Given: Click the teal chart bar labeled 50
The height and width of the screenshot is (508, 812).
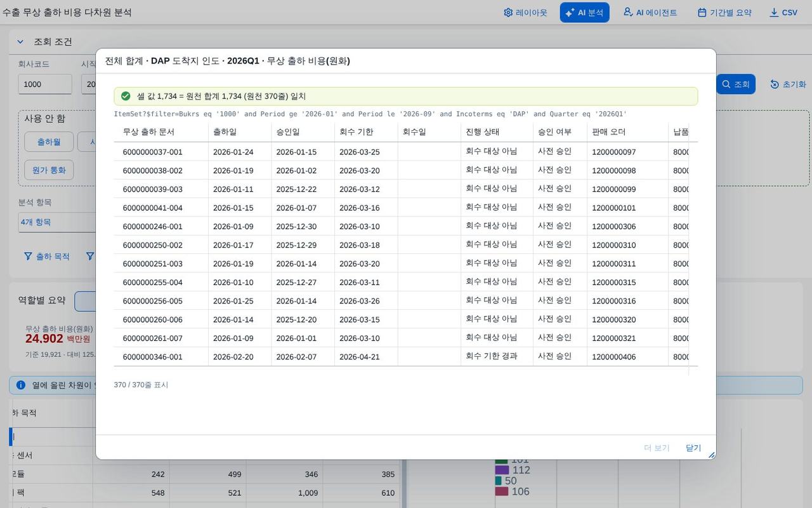Looking at the screenshot, I should point(498,481).
